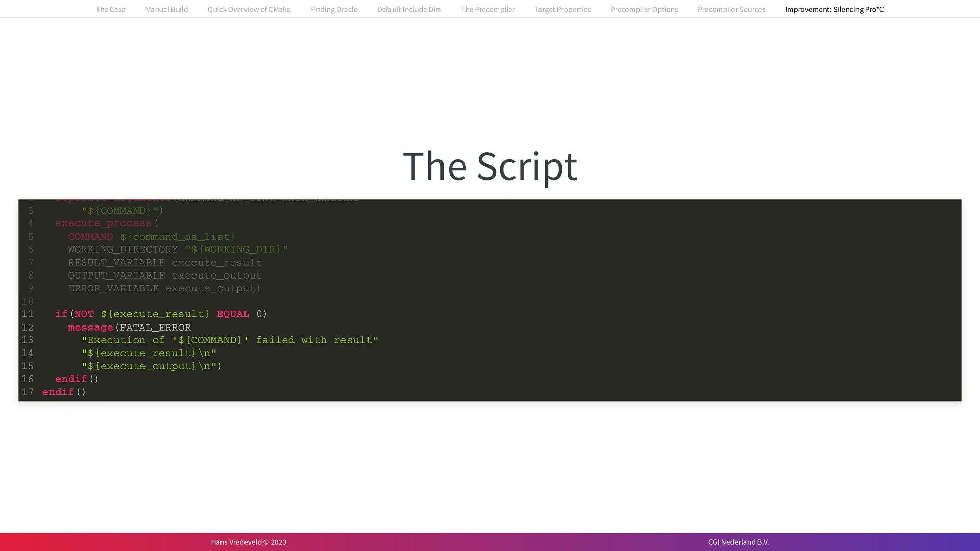Click the RESULT_VARIABLE execute_result line
Screen dimensions: 980x551
coord(164,263)
